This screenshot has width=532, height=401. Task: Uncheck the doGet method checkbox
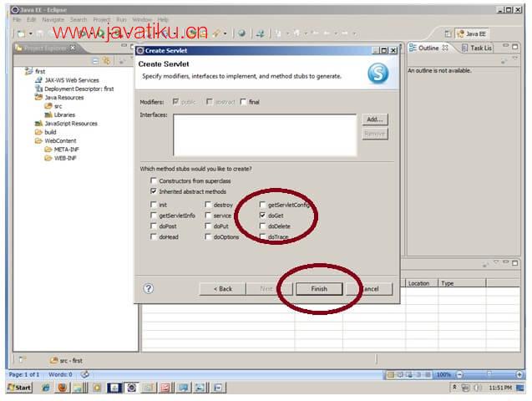point(262,216)
